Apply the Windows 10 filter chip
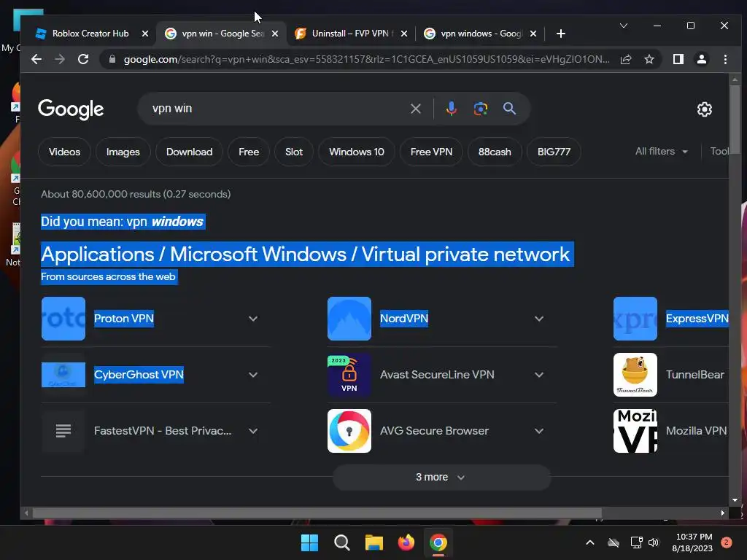747x560 pixels. click(x=356, y=152)
